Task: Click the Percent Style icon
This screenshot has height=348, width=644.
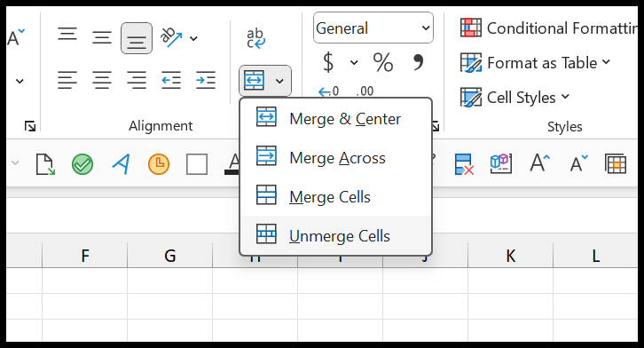Action: pos(383,62)
